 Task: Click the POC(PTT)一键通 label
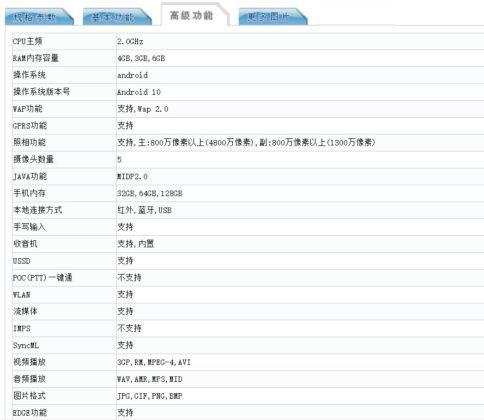43,277
